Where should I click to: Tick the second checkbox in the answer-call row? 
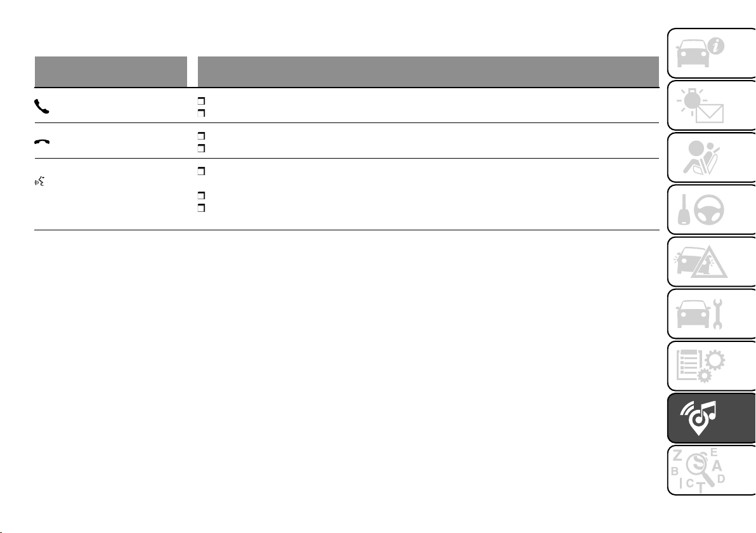(201, 112)
